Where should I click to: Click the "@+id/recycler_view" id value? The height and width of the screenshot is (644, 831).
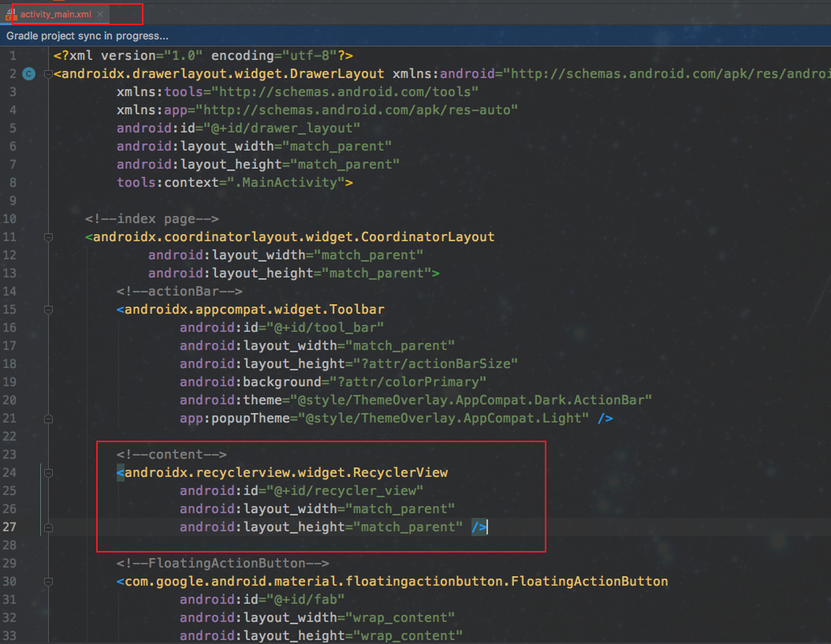(x=345, y=491)
